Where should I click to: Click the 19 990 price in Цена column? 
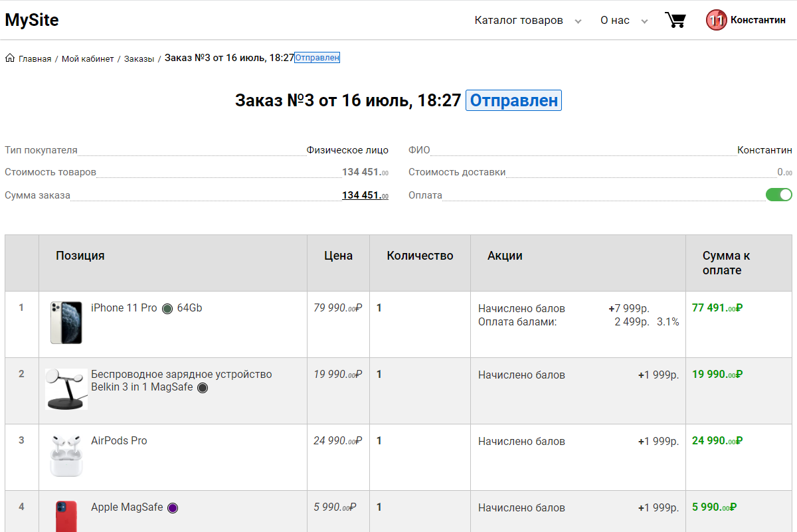point(338,374)
